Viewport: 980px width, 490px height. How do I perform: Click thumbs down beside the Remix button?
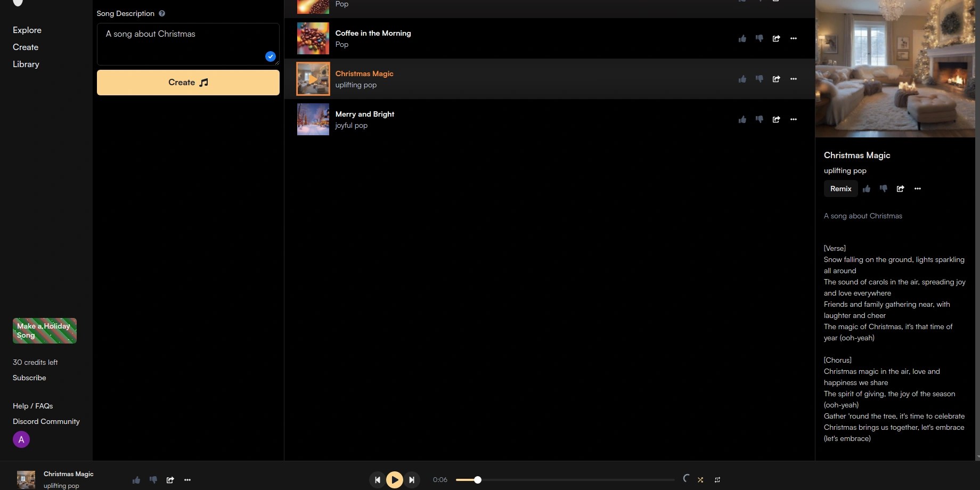884,189
